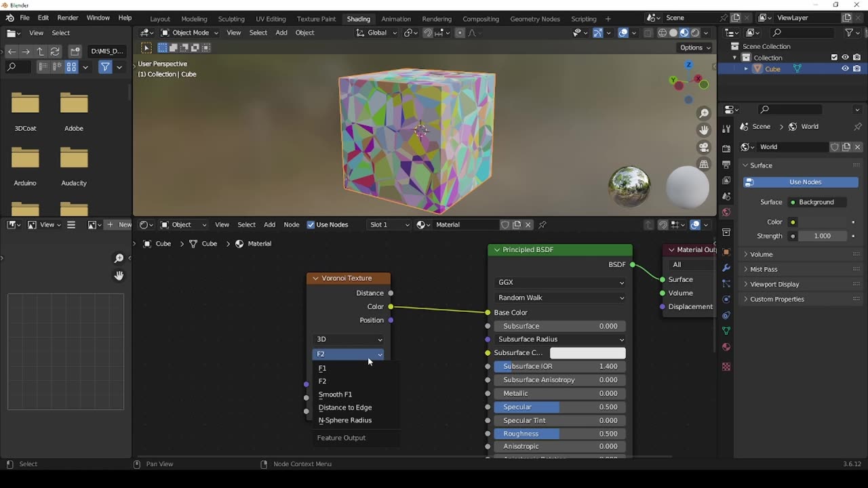
Task: Select the tweak tool in viewport header
Action: click(x=146, y=47)
